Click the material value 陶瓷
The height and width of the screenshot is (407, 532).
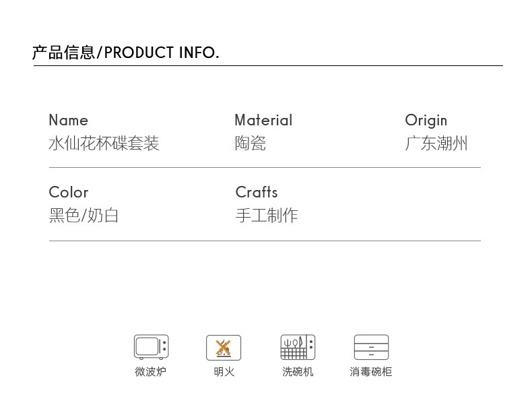250,144
